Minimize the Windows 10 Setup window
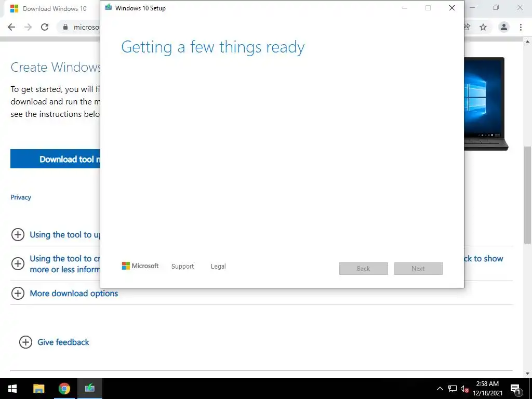The height and width of the screenshot is (399, 532). tap(404, 8)
